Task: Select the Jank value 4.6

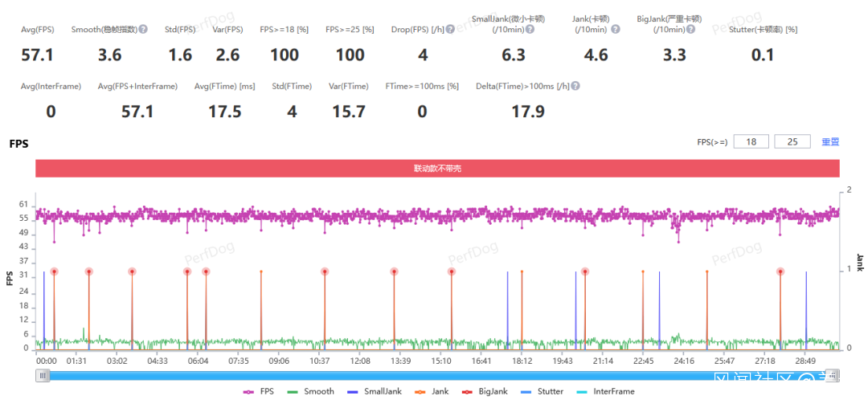Action: (596, 55)
